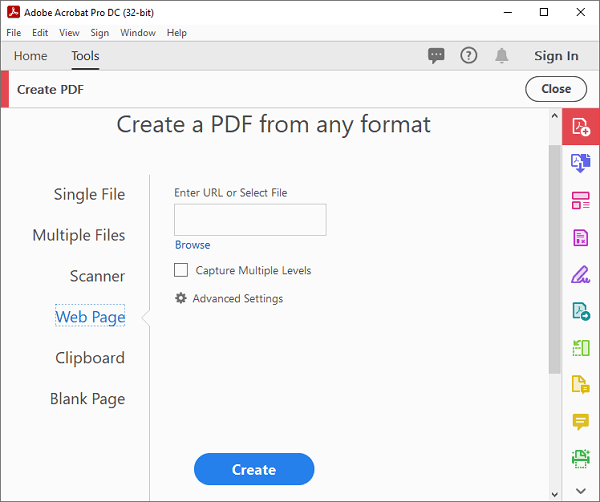Select Single File option

tap(89, 194)
